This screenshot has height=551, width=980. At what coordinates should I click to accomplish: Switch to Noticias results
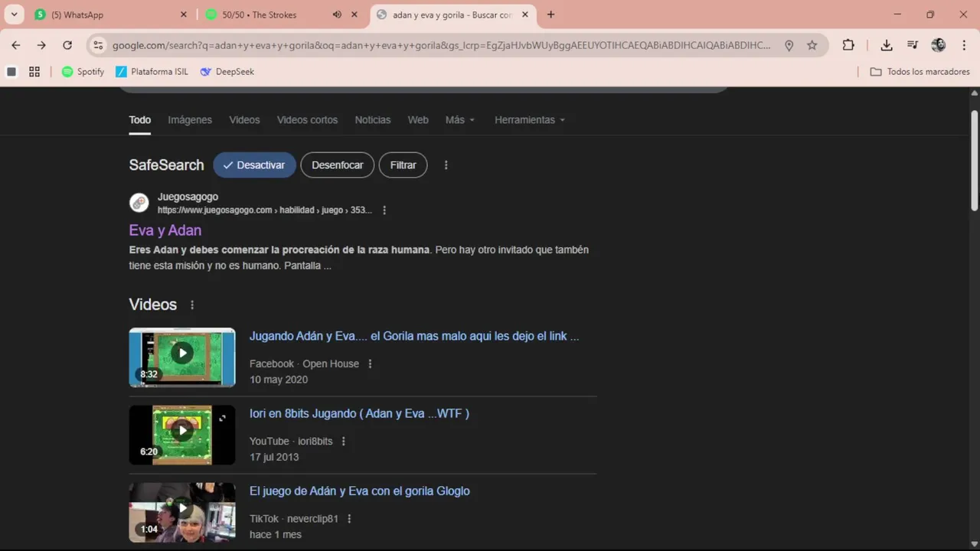point(372,120)
